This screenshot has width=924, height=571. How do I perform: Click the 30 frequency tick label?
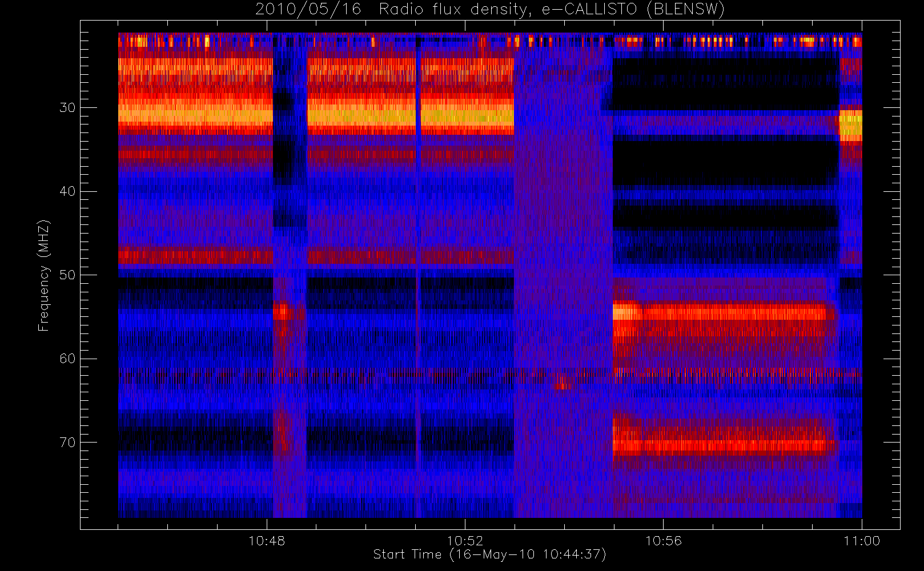tap(67, 108)
